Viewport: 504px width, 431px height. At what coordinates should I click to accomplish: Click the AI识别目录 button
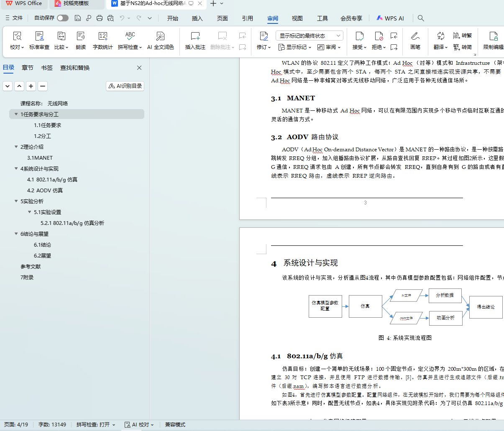tap(125, 86)
